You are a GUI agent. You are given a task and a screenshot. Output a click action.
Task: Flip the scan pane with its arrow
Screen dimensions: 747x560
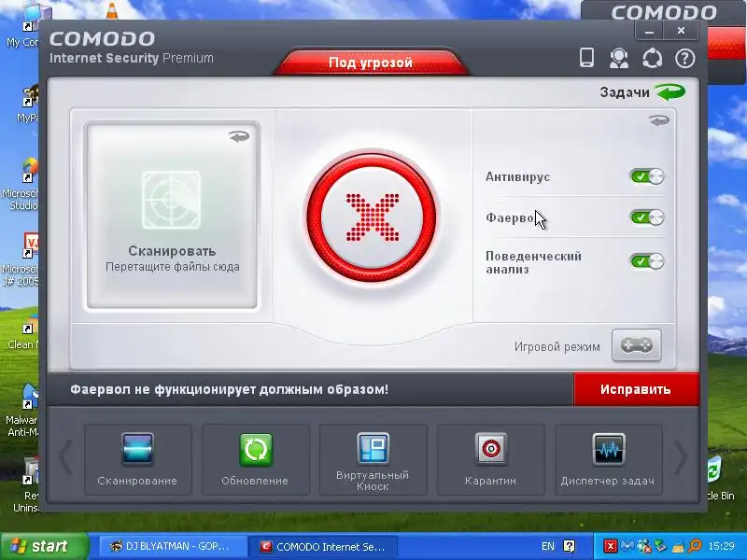[239, 136]
